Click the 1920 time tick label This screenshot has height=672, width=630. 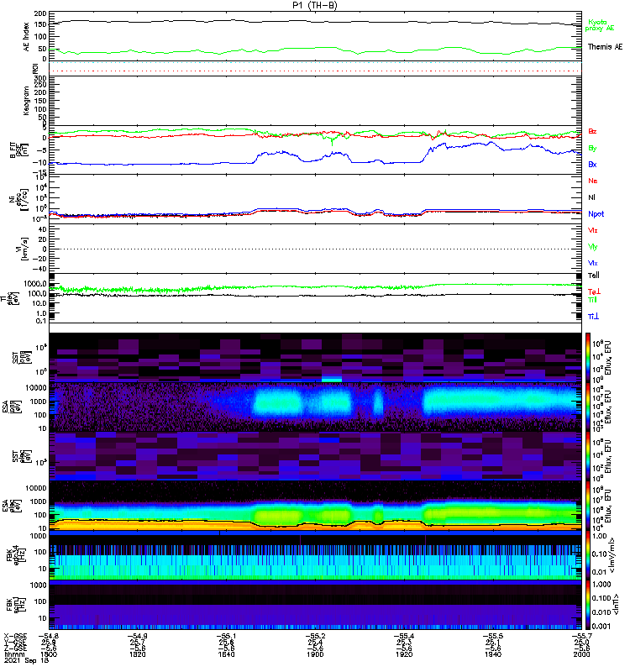[404, 654]
